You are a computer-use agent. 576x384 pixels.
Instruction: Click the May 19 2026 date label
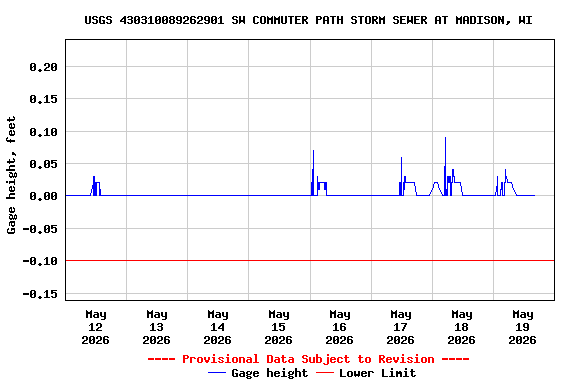tap(522, 327)
